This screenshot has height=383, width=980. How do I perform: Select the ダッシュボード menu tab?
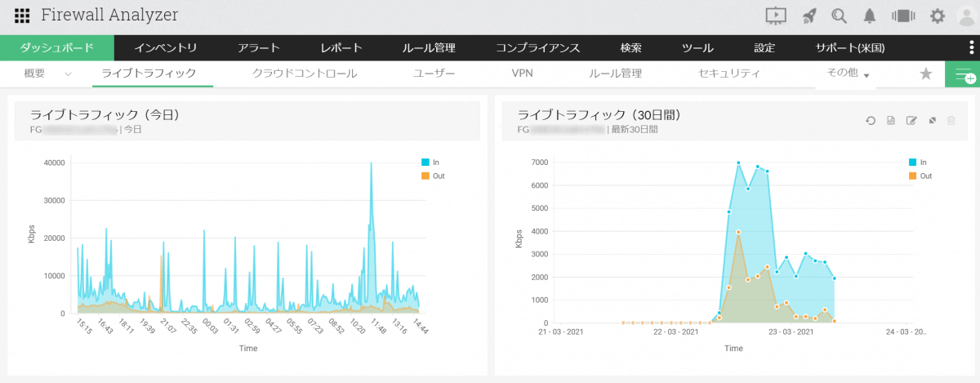[x=57, y=47]
